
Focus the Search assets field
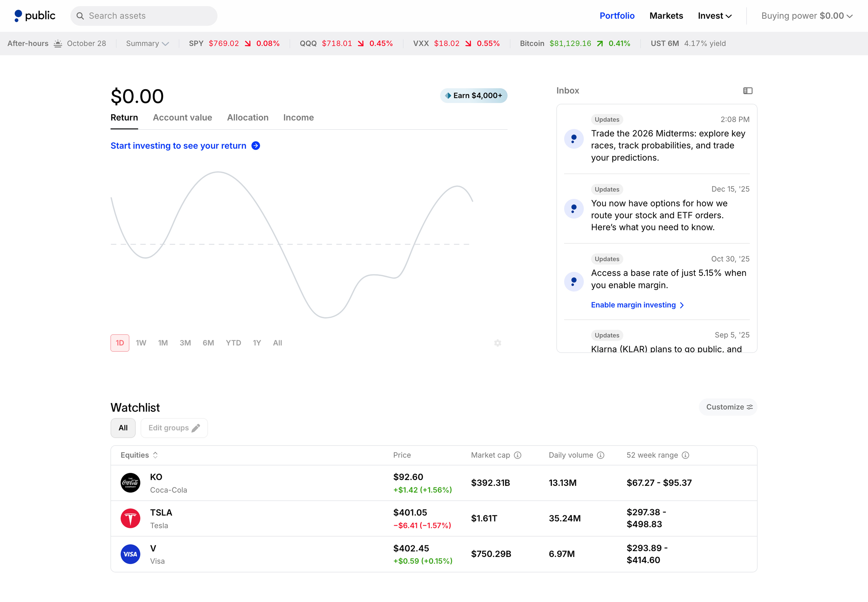tap(144, 16)
